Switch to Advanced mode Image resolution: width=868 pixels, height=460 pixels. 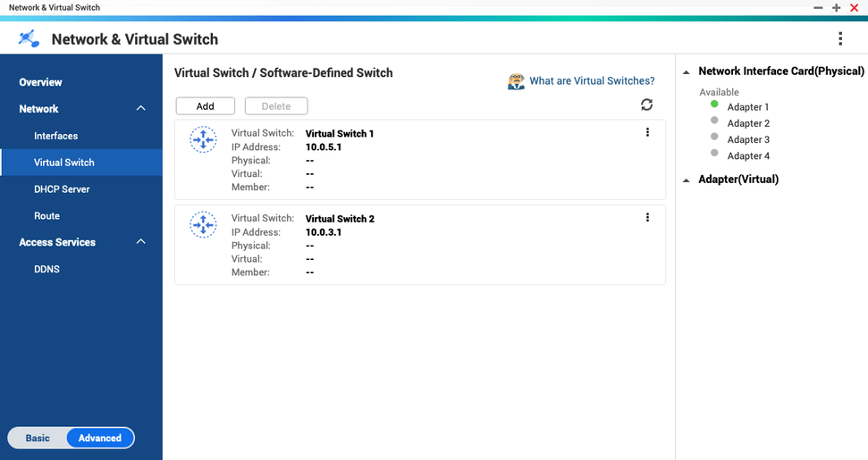[99, 438]
